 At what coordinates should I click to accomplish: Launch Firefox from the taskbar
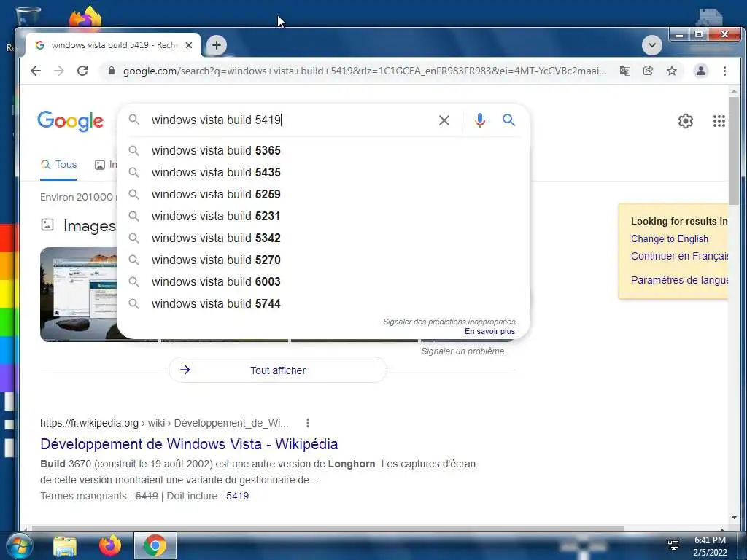click(x=110, y=545)
